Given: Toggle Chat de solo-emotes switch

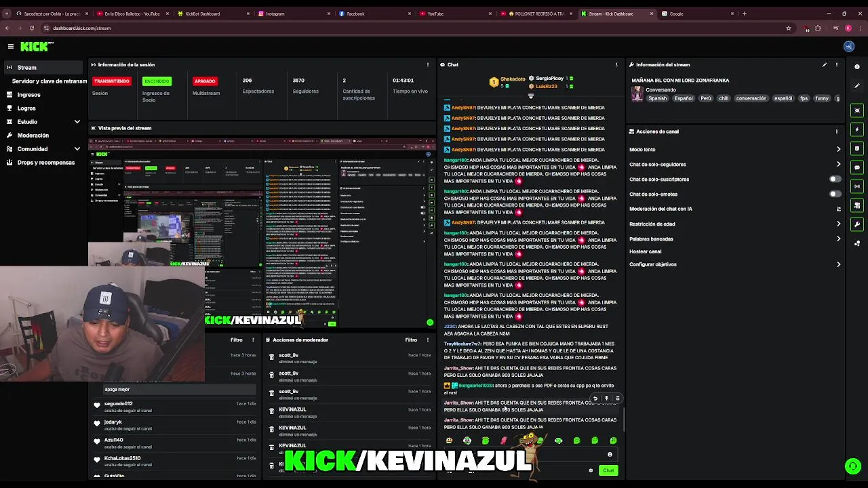Looking at the screenshot, I should [x=835, y=194].
